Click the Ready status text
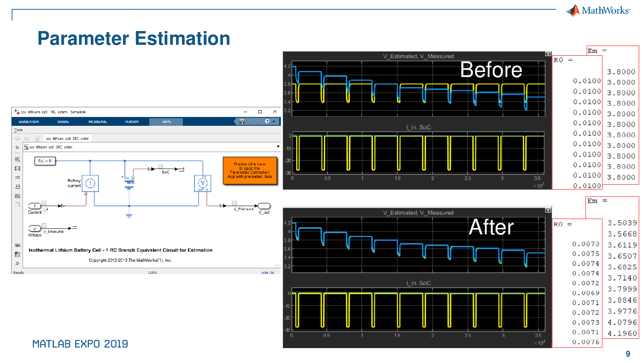 point(19,273)
